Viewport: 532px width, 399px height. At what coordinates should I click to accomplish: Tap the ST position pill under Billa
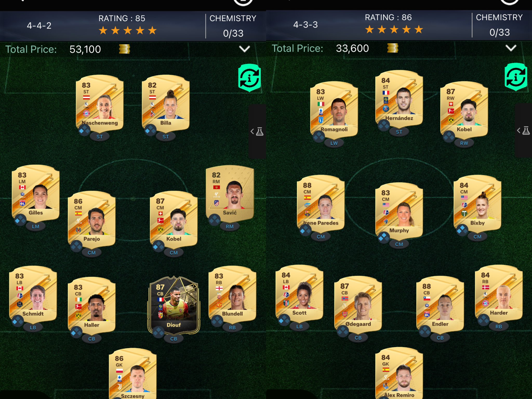[x=165, y=137]
